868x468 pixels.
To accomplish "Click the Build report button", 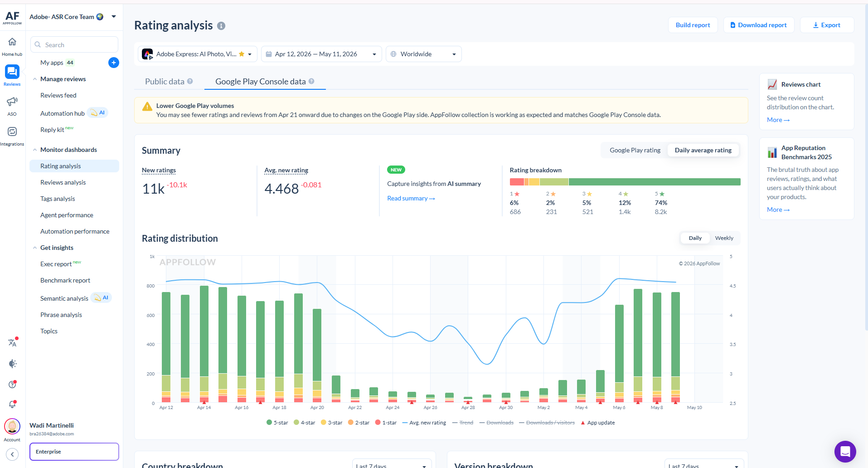I will tap(693, 25).
